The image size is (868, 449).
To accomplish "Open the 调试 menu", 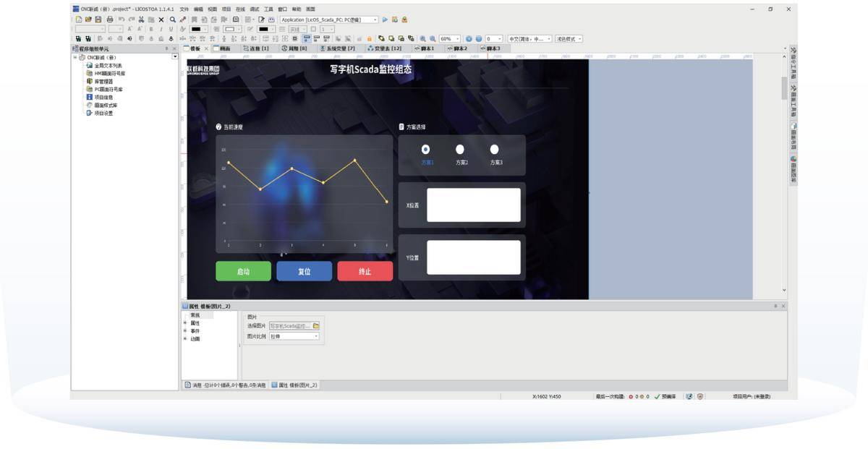I will pos(254,9).
